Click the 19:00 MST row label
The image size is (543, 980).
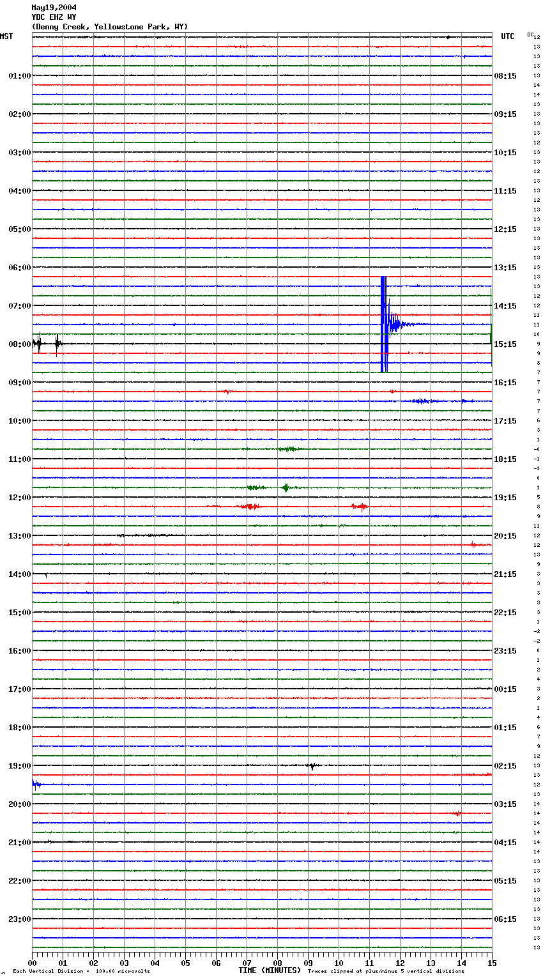(x=20, y=766)
